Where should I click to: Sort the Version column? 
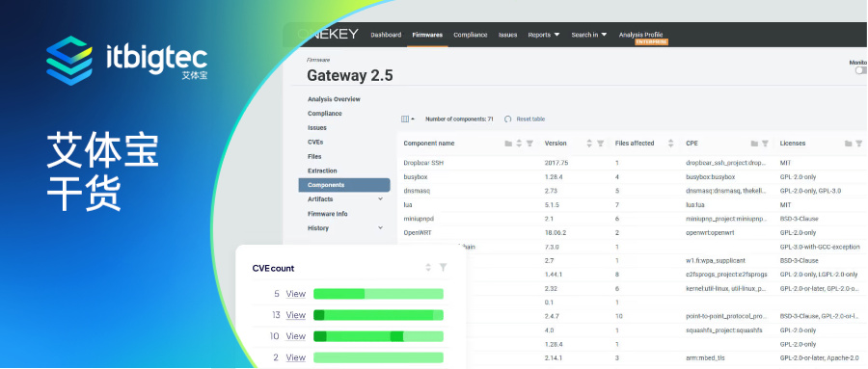pos(589,144)
